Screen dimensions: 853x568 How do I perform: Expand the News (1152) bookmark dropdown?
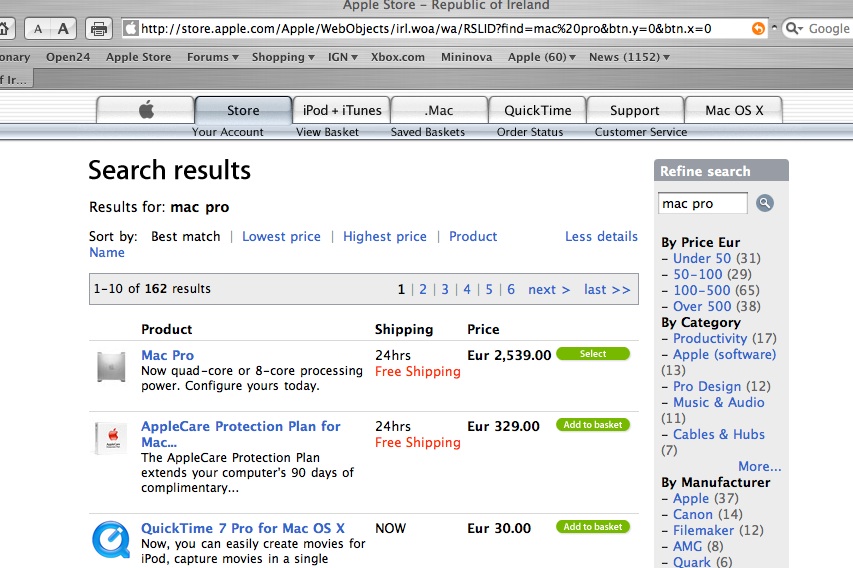[x=629, y=57]
